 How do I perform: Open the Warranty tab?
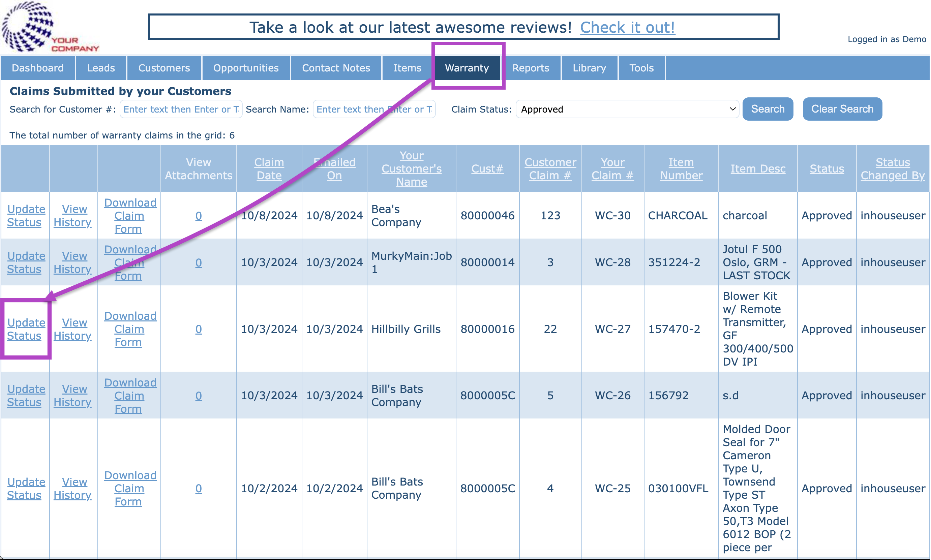tap(467, 68)
